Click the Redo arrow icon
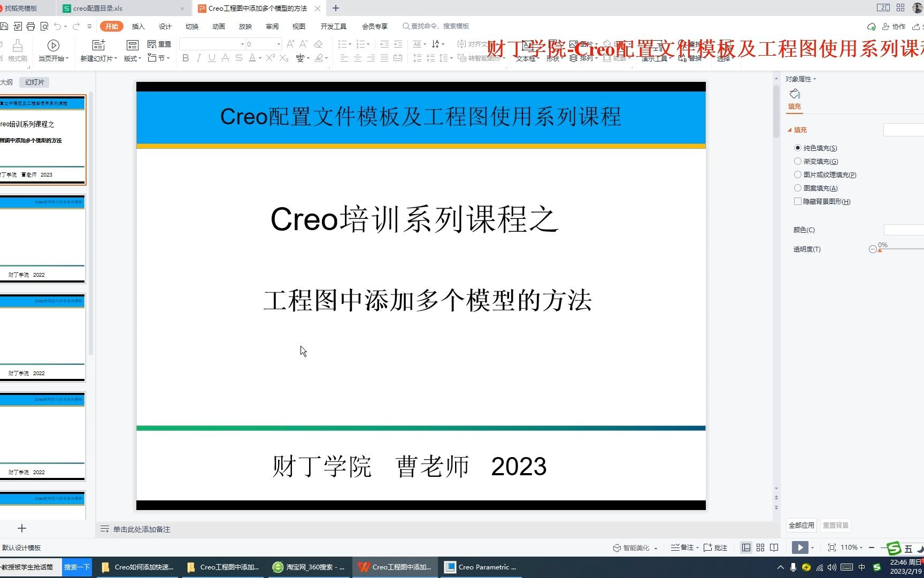Screen dimensions: 924x578 point(76,26)
